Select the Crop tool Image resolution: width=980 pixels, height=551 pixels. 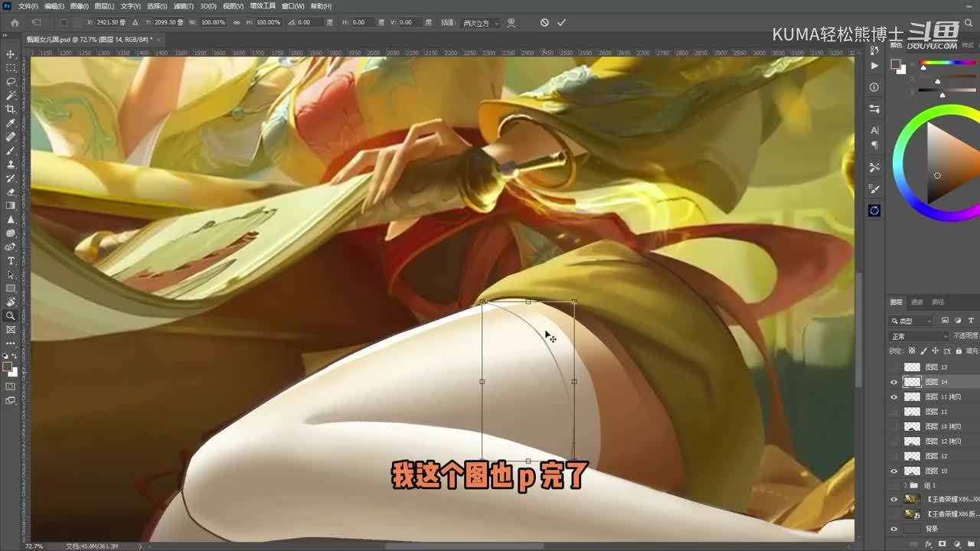pyautogui.click(x=11, y=109)
